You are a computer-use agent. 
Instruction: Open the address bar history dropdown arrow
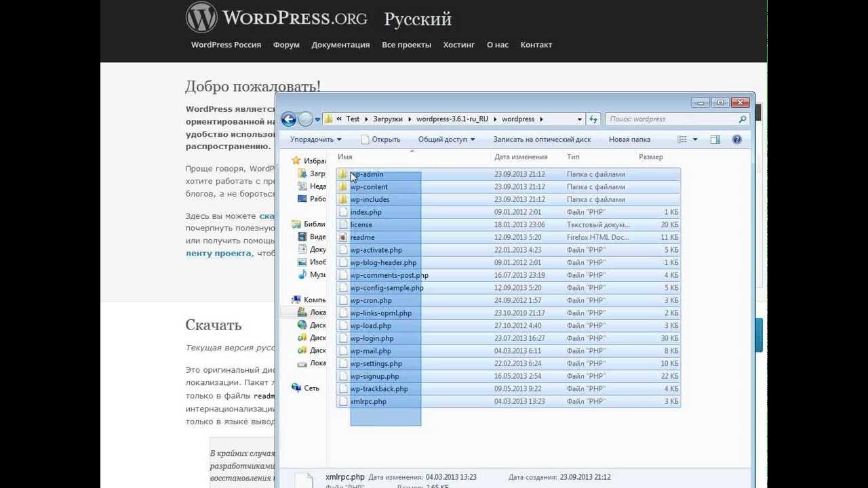(x=579, y=119)
